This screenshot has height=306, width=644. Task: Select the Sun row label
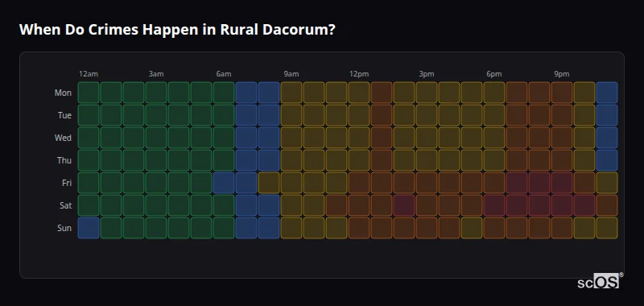(x=64, y=228)
